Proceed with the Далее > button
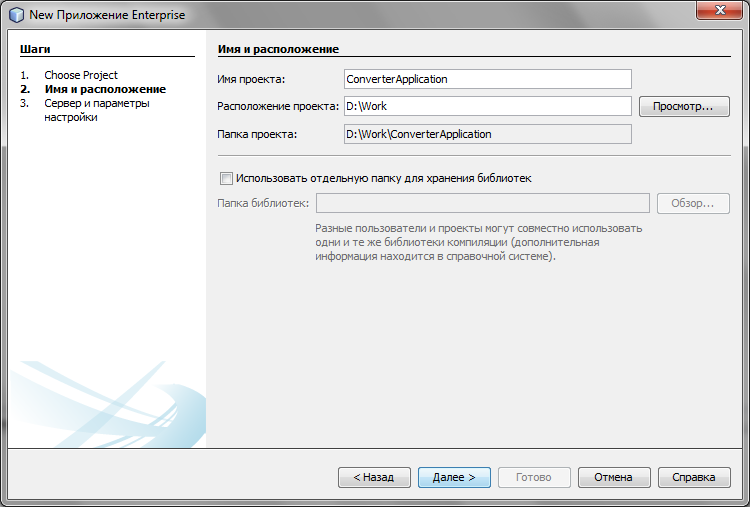The height and width of the screenshot is (507, 750). tap(454, 477)
